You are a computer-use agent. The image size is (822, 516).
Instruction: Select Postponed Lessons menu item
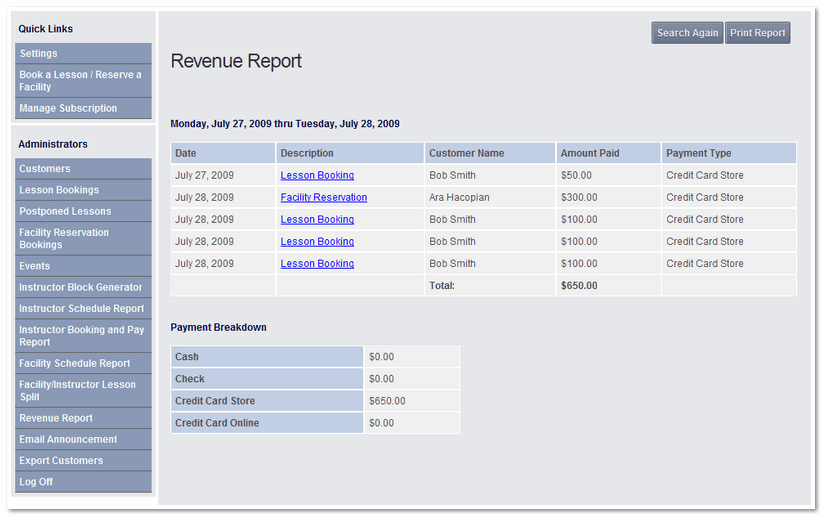click(x=83, y=211)
